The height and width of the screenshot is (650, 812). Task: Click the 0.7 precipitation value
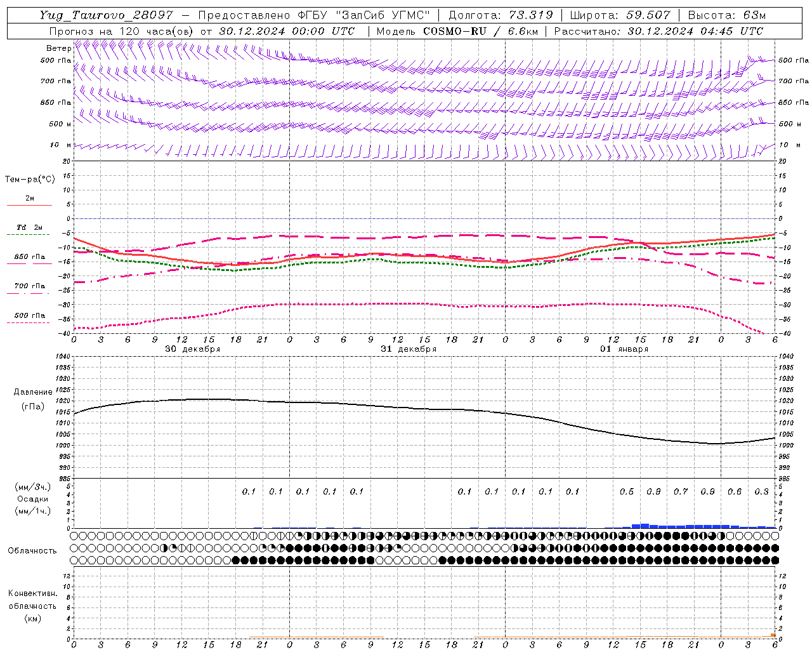(x=681, y=492)
